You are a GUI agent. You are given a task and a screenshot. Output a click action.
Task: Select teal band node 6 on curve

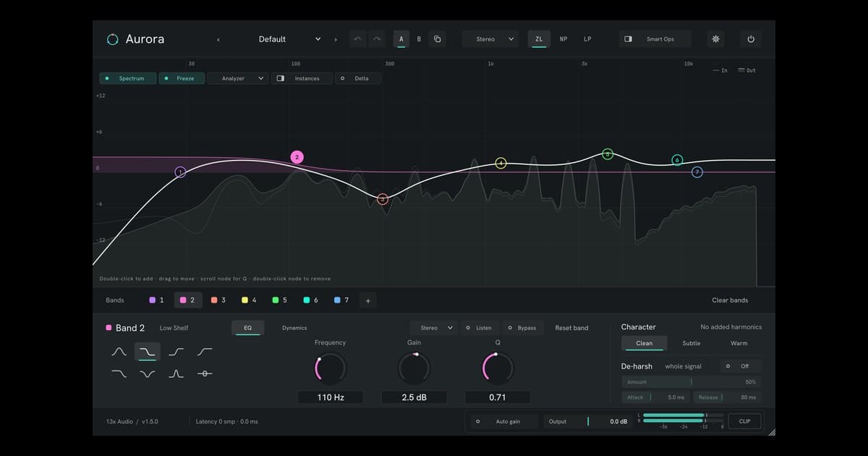point(677,160)
